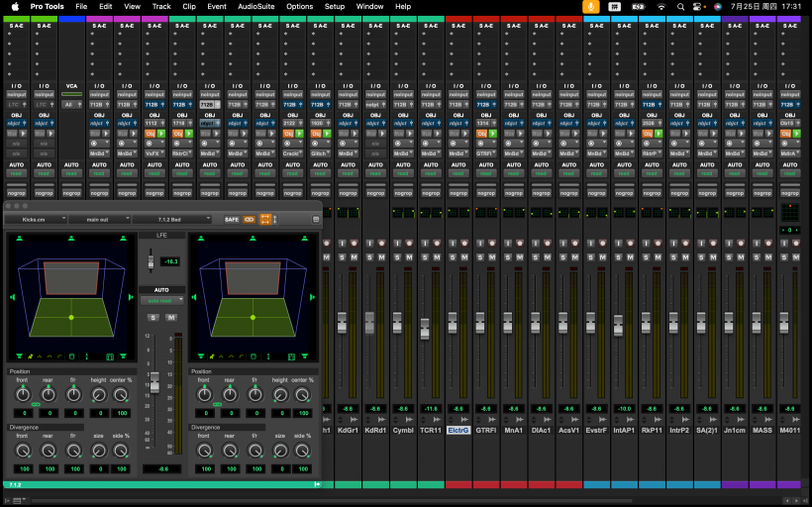The width and height of the screenshot is (812, 507).
Task: Enable input monitoring on TCR11 track
Action: (425, 243)
